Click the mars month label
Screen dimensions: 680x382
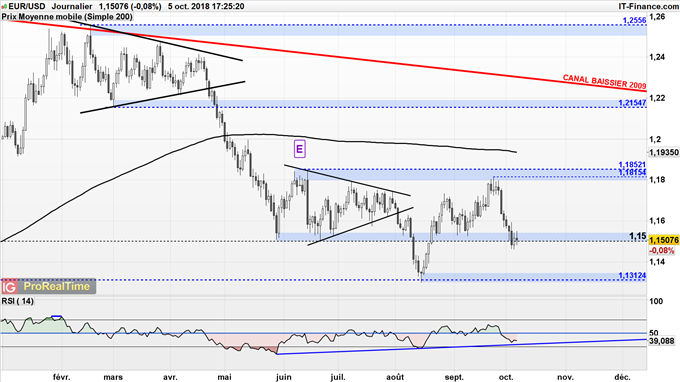click(113, 377)
